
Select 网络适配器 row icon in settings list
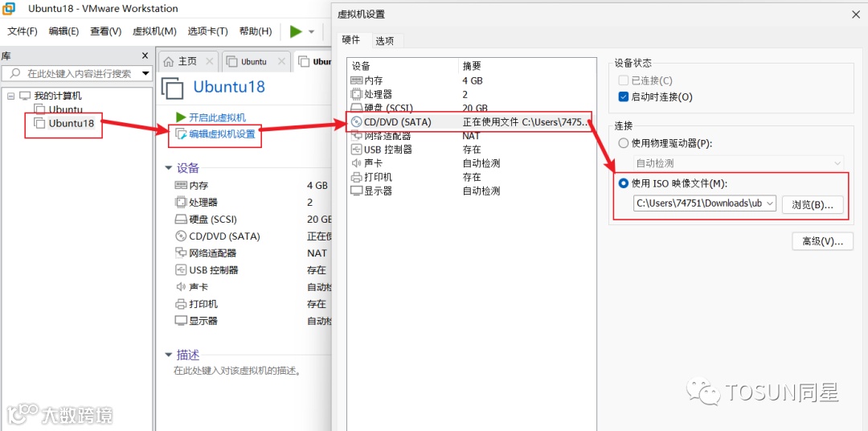(356, 136)
